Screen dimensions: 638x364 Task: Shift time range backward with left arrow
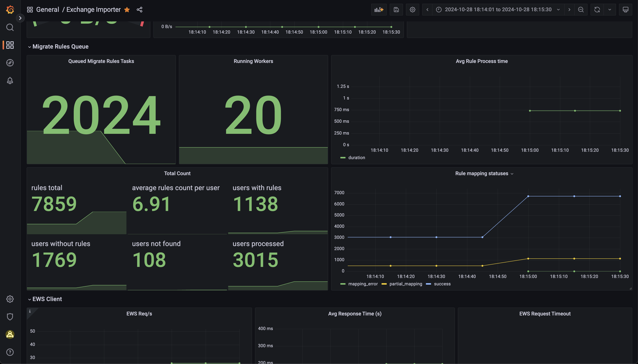427,9
